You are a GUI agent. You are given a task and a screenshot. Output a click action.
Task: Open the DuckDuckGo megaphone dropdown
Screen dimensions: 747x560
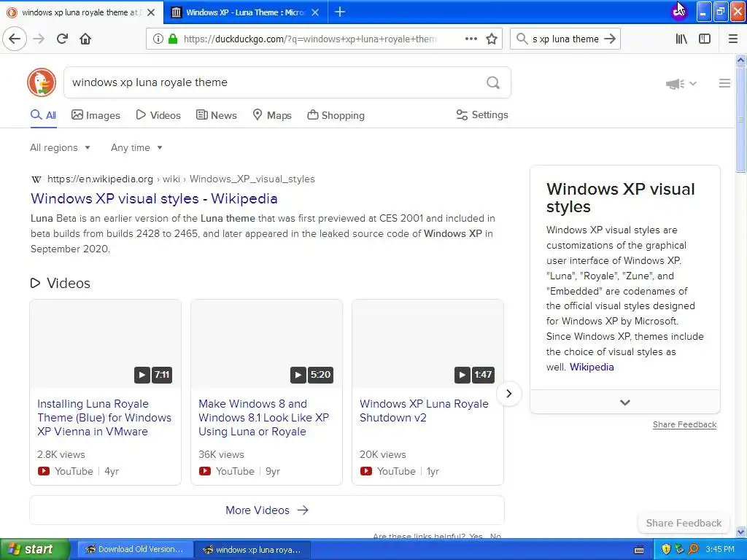pyautogui.click(x=681, y=84)
